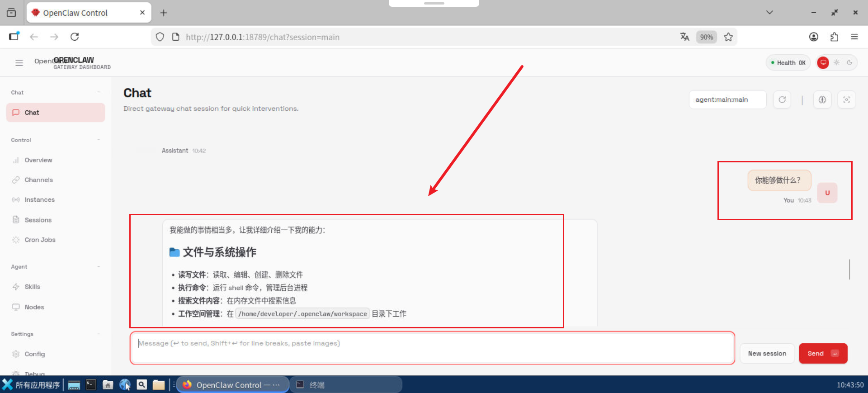Click the Firefox View icon
The height and width of the screenshot is (393, 868).
click(x=11, y=13)
